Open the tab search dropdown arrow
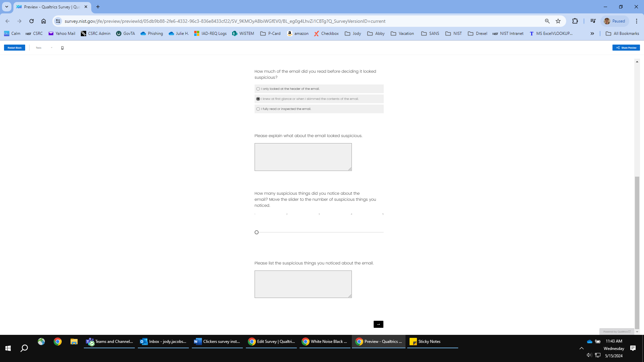The height and width of the screenshot is (362, 644). point(6,7)
